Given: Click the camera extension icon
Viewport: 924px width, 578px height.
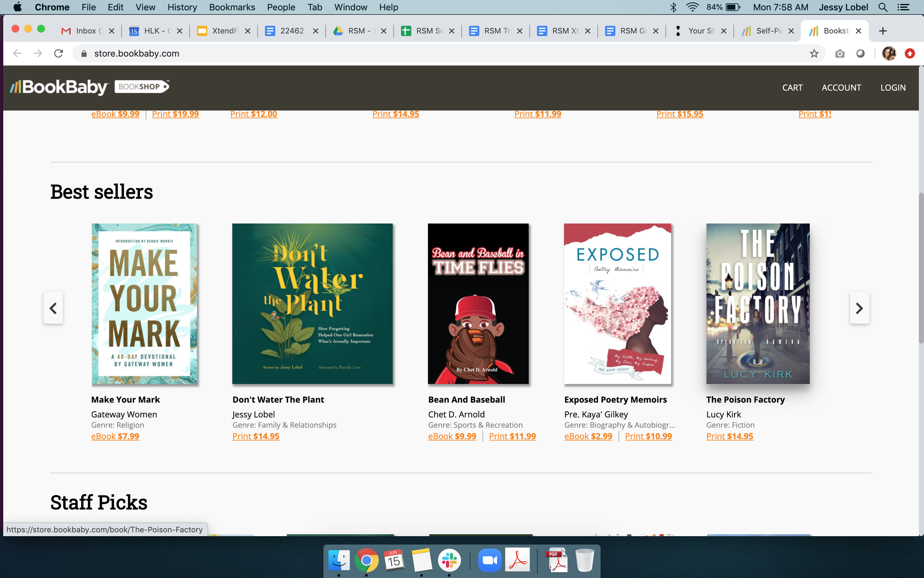Looking at the screenshot, I should pyautogui.click(x=839, y=54).
